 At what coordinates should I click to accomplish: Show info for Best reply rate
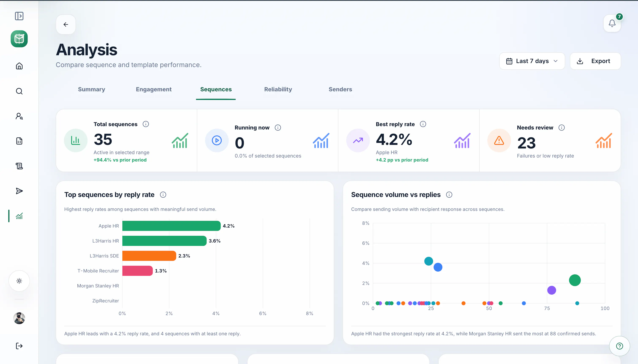coord(423,124)
